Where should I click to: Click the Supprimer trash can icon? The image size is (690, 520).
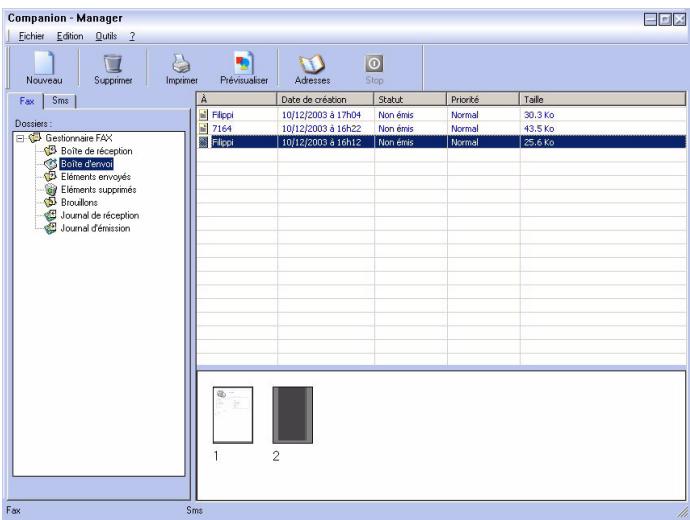(113, 63)
